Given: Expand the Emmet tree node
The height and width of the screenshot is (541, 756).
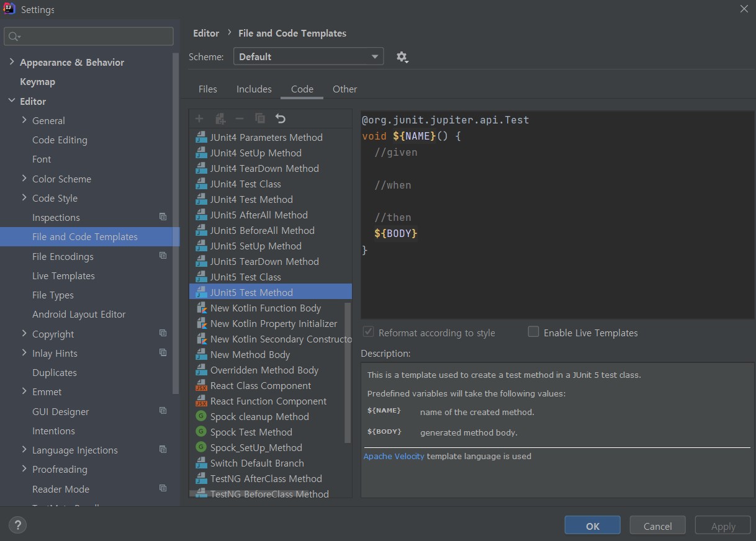Looking at the screenshot, I should coord(24,391).
